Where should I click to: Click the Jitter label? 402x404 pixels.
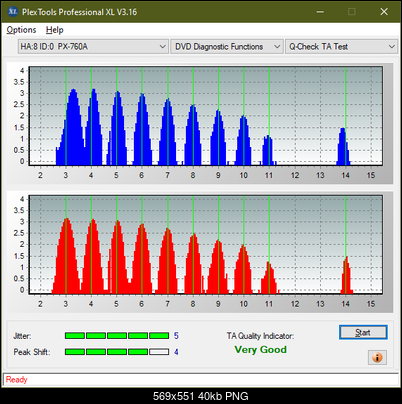pos(22,336)
